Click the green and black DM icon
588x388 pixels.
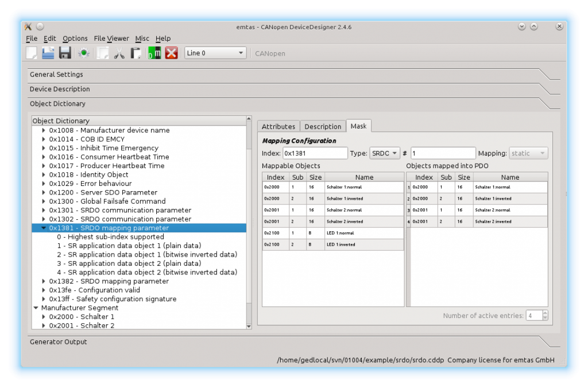coord(154,53)
